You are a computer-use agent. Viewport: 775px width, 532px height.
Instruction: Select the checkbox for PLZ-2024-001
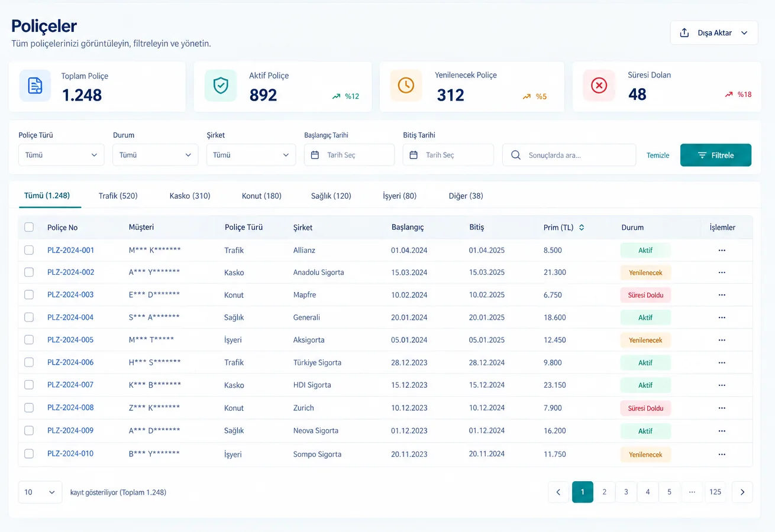coord(29,250)
